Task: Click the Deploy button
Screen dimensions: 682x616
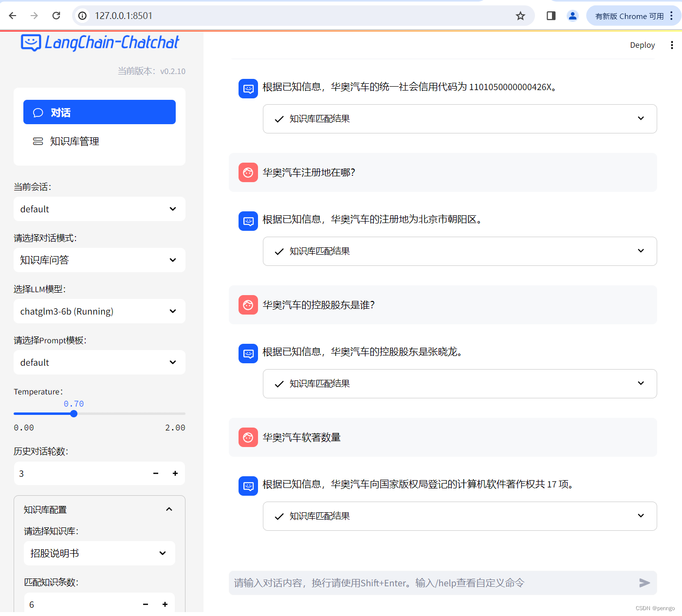Action: tap(642, 45)
